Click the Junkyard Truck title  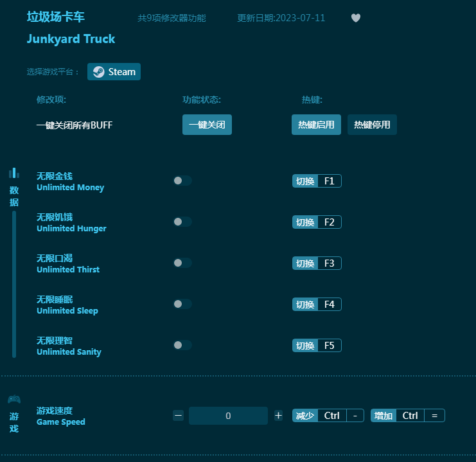click(x=71, y=39)
